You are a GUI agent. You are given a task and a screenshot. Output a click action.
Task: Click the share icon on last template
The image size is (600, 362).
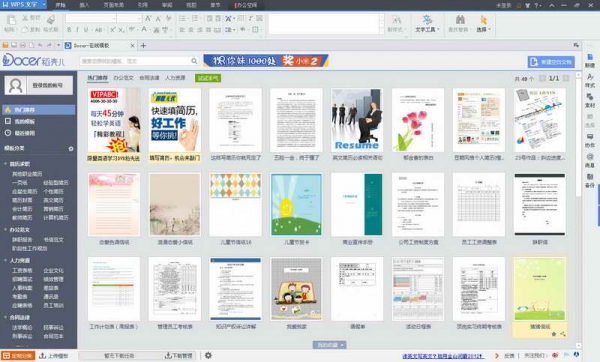tap(562, 334)
